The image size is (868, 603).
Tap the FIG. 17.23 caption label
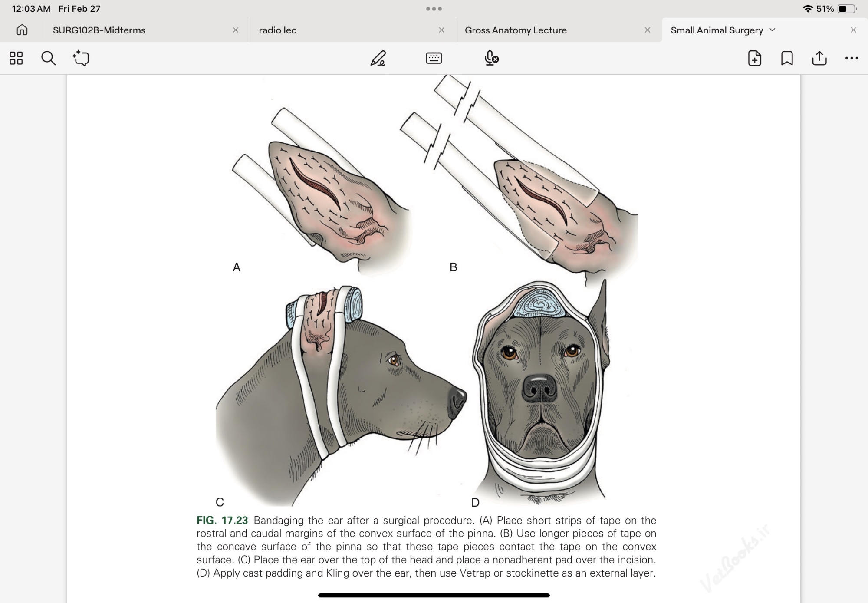222,520
